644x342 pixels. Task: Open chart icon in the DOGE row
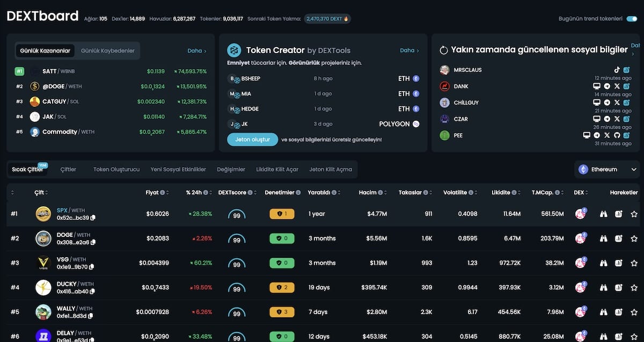pyautogui.click(x=619, y=239)
